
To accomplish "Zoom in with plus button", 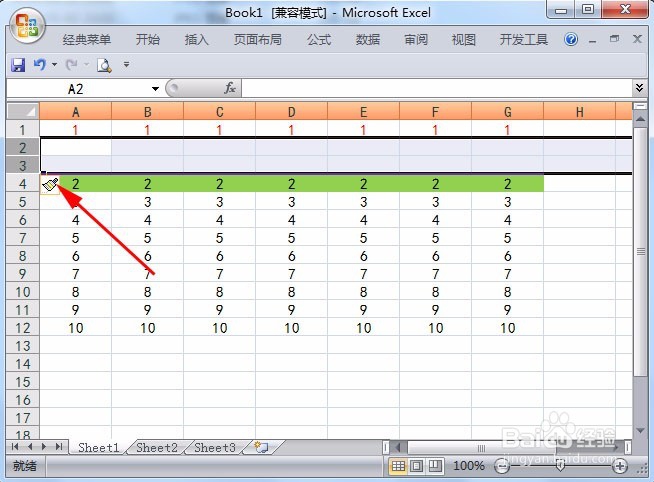I will point(620,466).
